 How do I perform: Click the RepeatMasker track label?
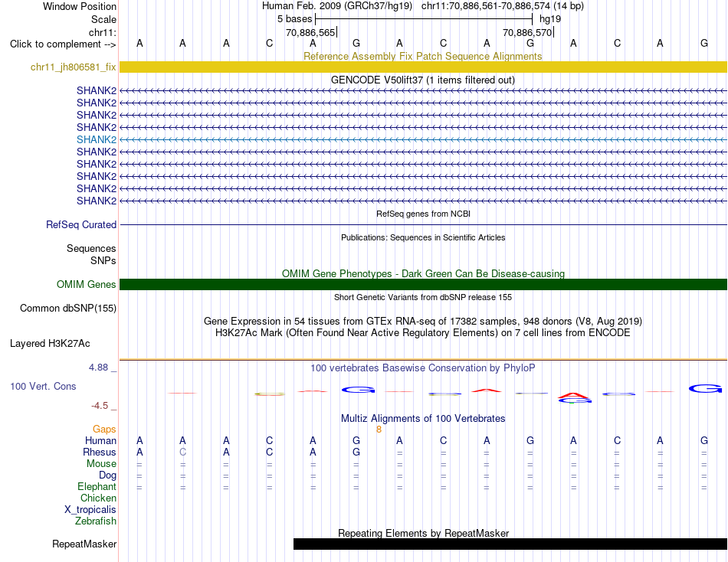pos(84,544)
